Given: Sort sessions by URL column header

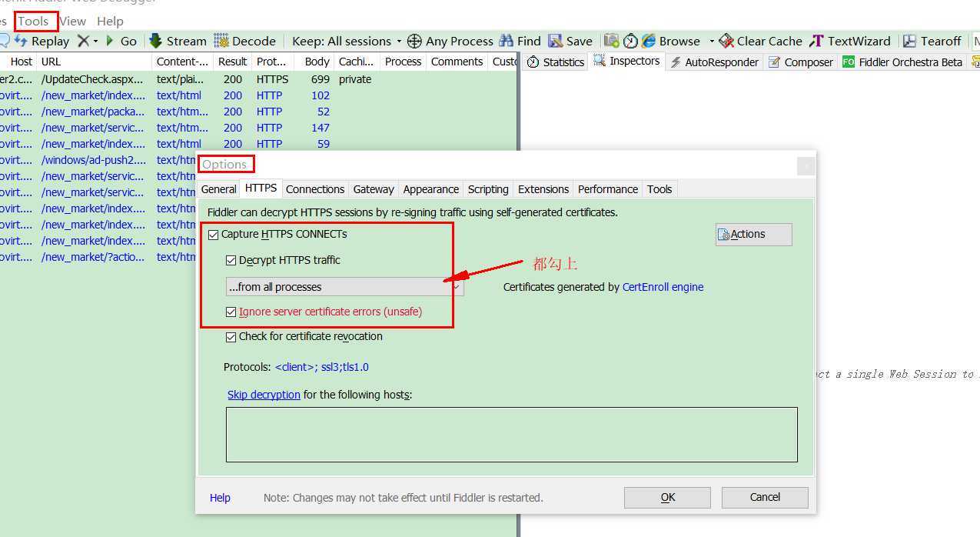Looking at the screenshot, I should pyautogui.click(x=94, y=62).
